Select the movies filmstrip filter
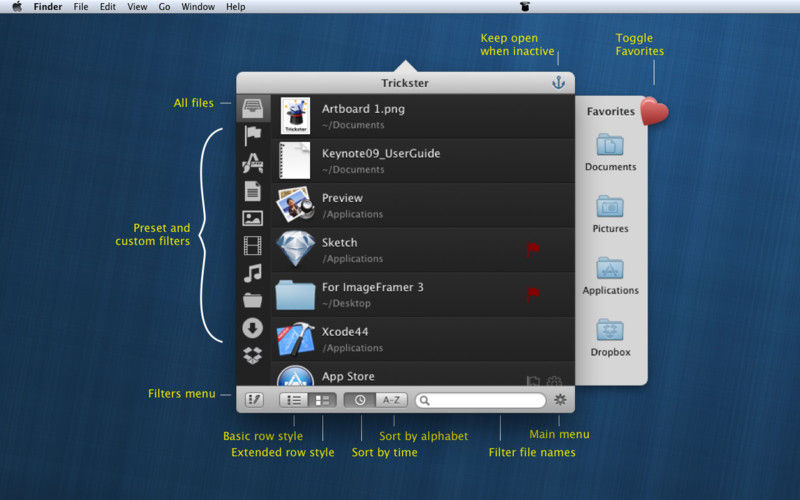 coord(253,245)
